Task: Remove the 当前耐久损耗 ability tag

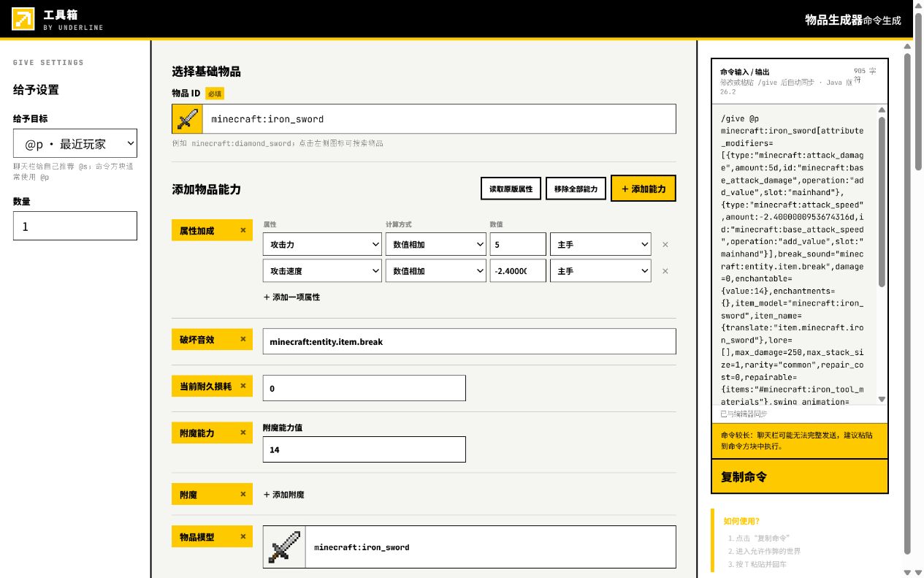Action: pyautogui.click(x=243, y=386)
